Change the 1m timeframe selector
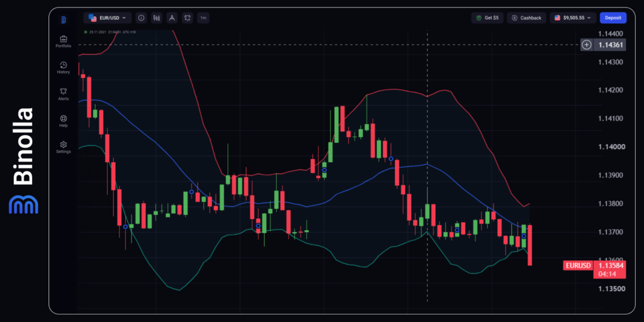 click(203, 18)
